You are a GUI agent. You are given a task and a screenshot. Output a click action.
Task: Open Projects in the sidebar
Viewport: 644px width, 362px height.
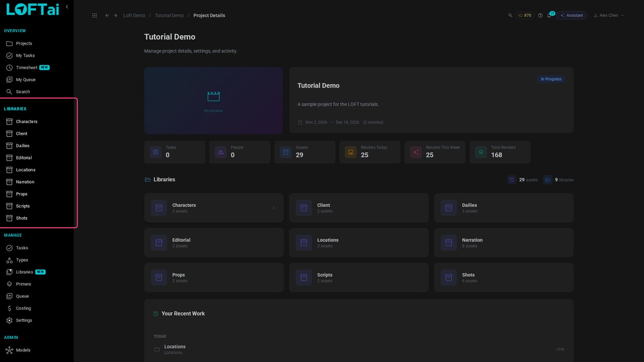pyautogui.click(x=37, y=43)
